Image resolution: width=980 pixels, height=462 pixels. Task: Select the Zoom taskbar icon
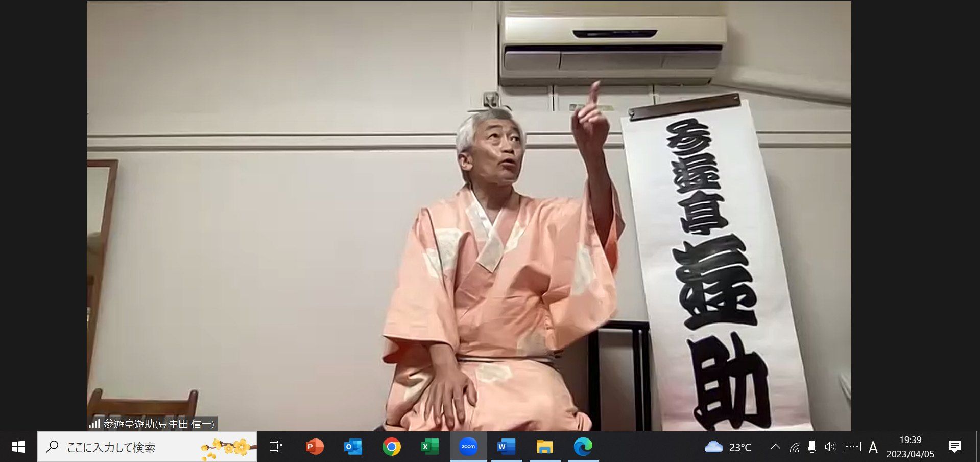pos(468,447)
